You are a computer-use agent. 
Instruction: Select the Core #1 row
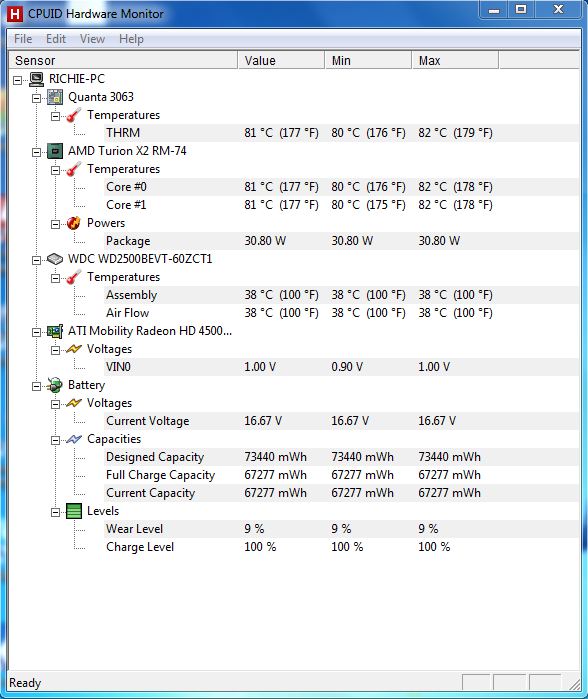341,205
